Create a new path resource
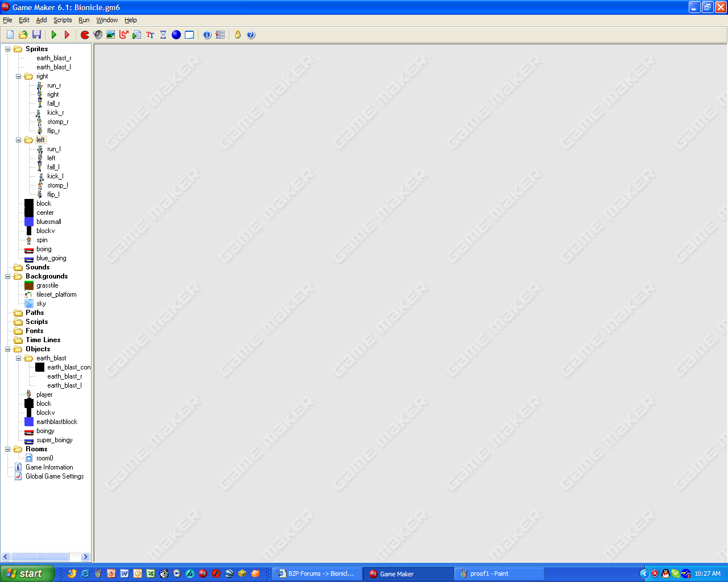728x582 pixels. [123, 35]
